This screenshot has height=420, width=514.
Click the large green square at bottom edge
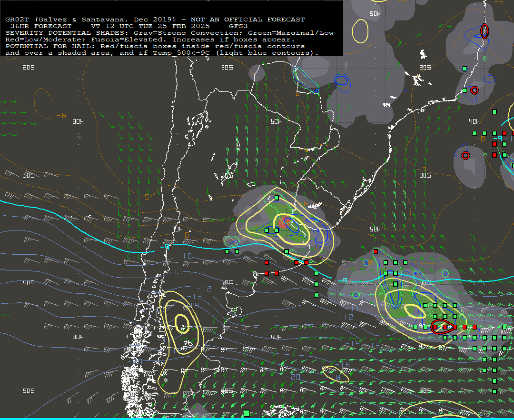pyautogui.click(x=247, y=413)
